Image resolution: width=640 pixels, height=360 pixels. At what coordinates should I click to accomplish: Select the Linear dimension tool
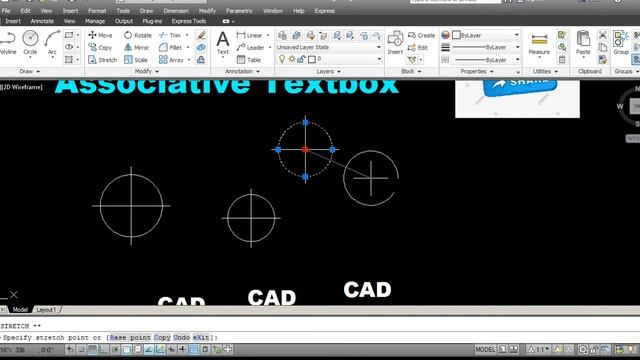coord(249,35)
